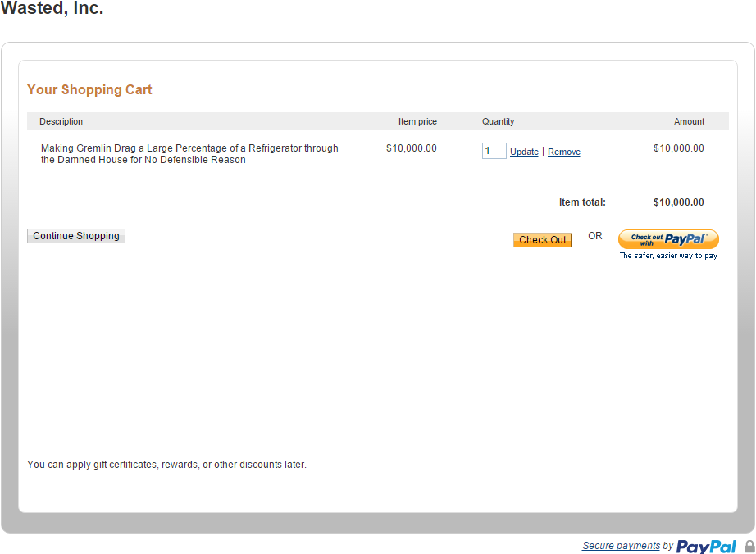Click the Description column header
756x554 pixels.
[x=61, y=121]
